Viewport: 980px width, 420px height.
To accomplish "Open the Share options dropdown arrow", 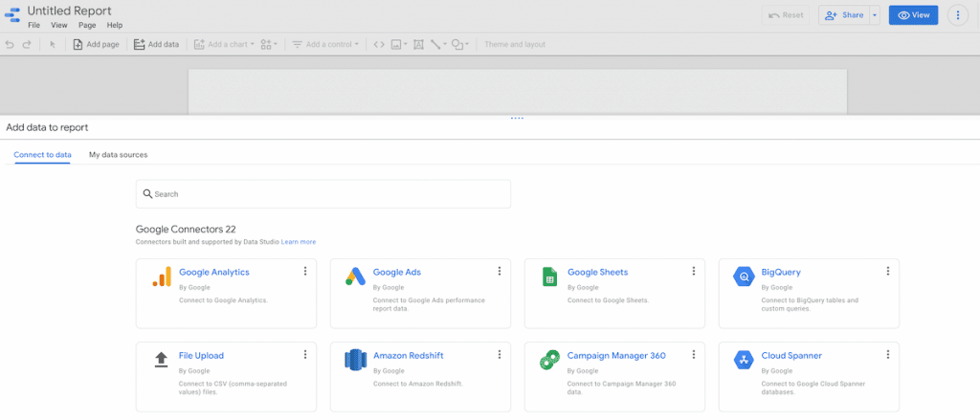I will point(875,15).
